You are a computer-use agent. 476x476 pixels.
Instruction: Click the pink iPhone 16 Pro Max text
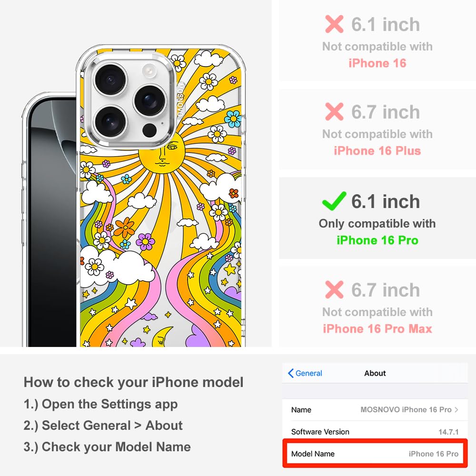tap(377, 328)
